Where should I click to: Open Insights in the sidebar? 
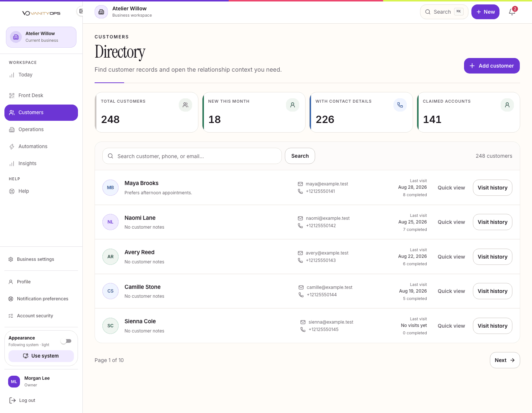41,164
